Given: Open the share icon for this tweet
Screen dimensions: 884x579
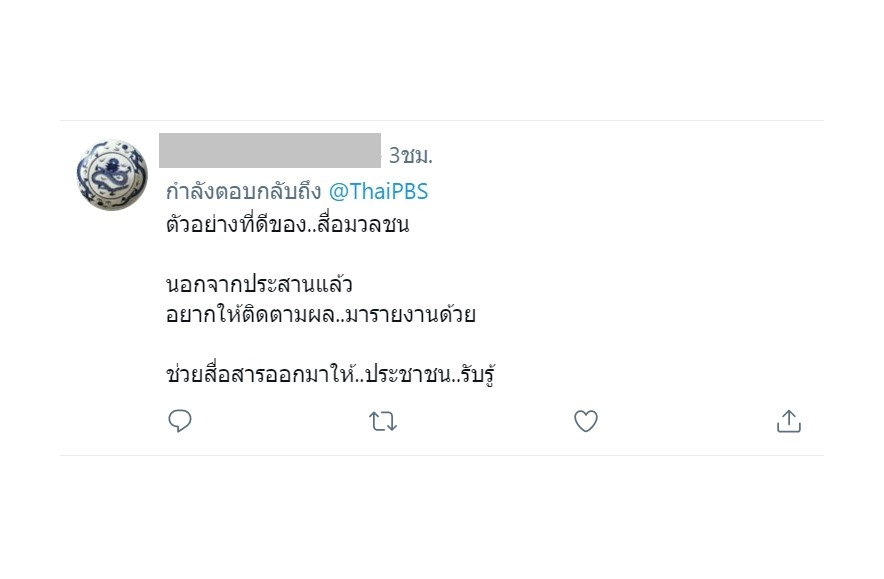Looking at the screenshot, I should point(789,422).
